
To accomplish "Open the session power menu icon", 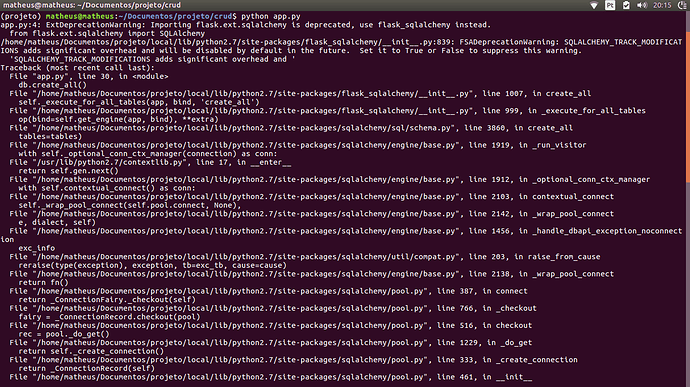I will [x=683, y=5].
